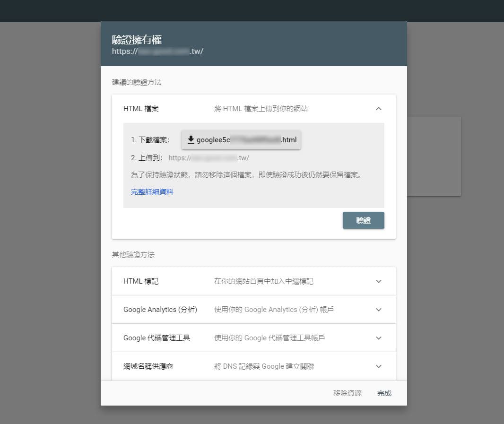Click 移除資源 in the dialog footer
This screenshot has height=424, width=504.
pos(347,393)
